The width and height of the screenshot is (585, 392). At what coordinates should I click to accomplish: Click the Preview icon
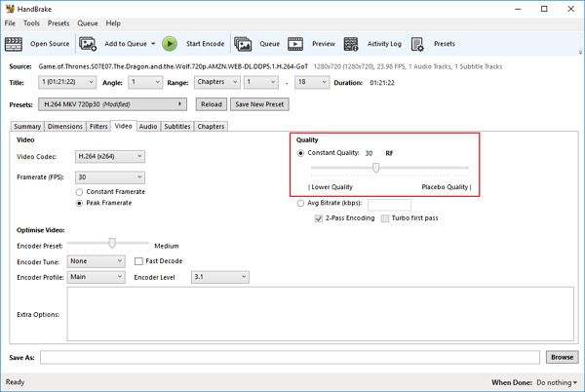295,44
